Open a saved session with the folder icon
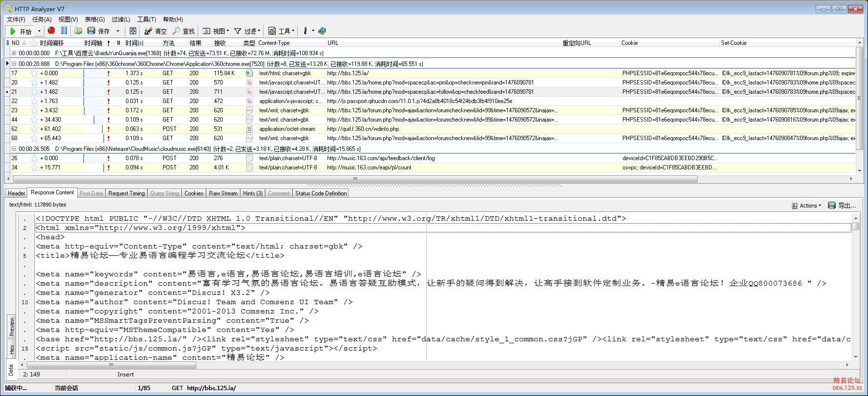Image resolution: width=868 pixels, height=396 pixels. 78,31
